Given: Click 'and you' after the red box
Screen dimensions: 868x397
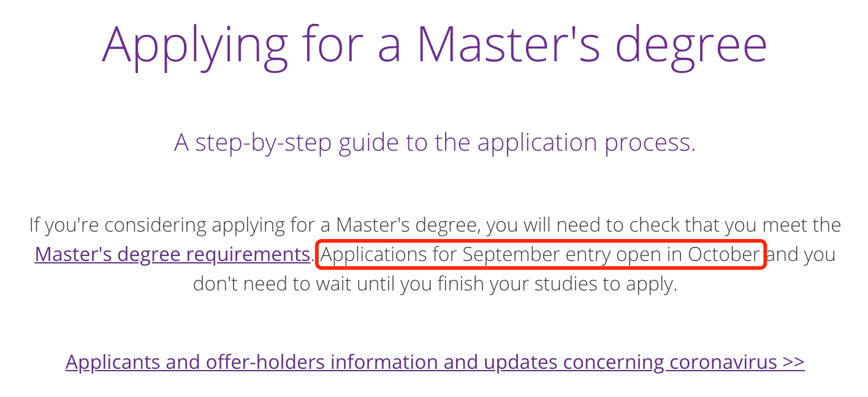Looking at the screenshot, I should click(802, 254).
